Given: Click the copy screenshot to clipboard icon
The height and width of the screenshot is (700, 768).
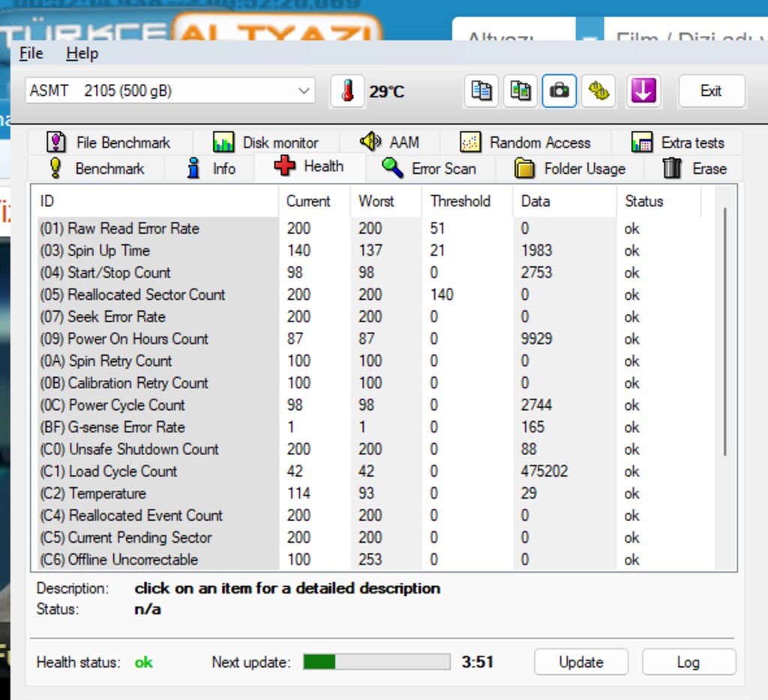Looking at the screenshot, I should tap(520, 91).
